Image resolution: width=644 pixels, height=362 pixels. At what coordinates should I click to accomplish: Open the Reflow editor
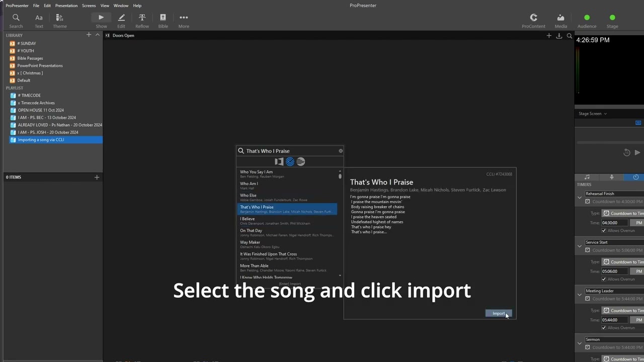coord(142,21)
